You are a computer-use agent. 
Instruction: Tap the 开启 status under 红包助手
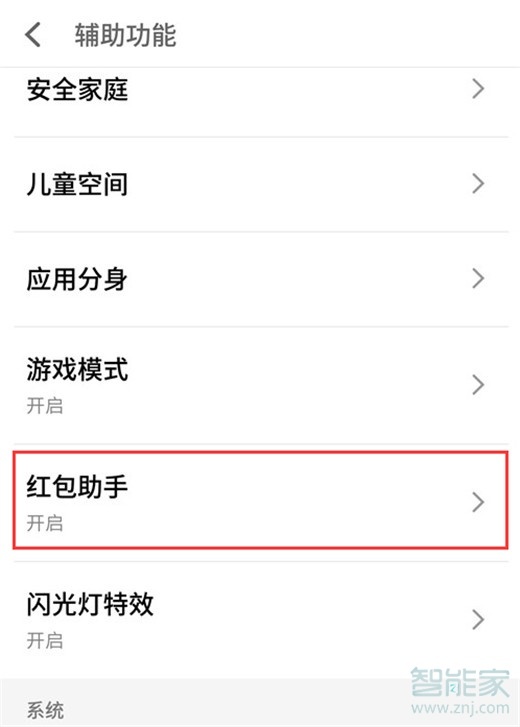click(45, 523)
